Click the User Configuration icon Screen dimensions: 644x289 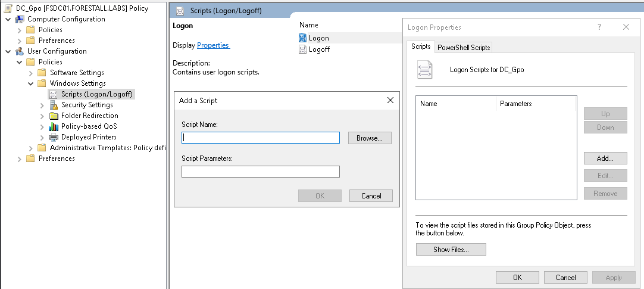click(20, 51)
